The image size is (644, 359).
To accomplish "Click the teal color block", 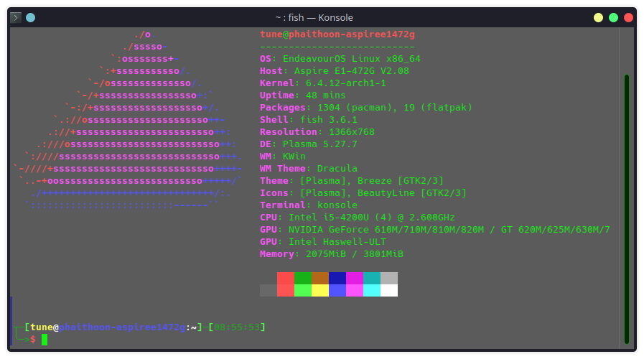I will 372,278.
